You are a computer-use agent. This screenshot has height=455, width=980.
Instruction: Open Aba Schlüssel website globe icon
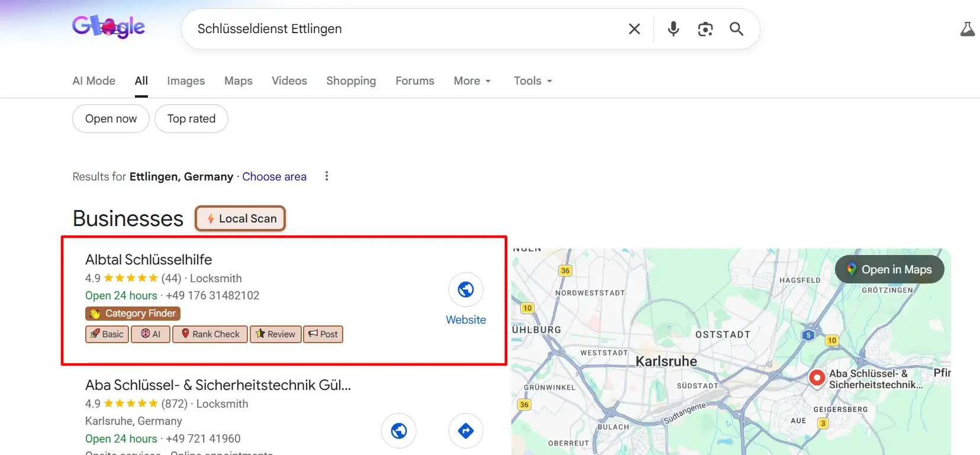[399, 431]
